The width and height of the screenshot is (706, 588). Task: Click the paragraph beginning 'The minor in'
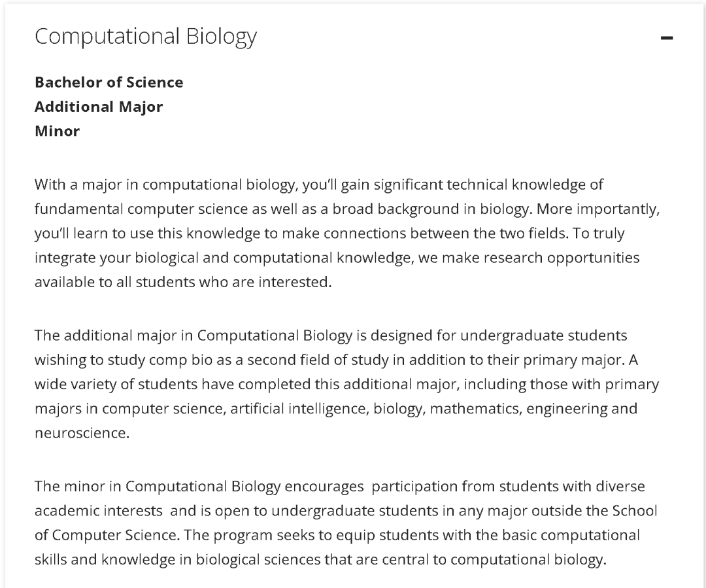(346, 523)
